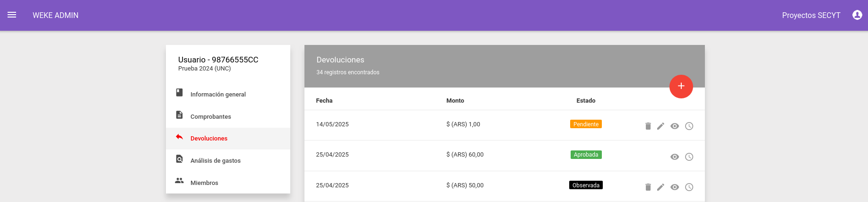Open the user account profile icon
Image resolution: width=868 pixels, height=202 pixels.
coord(857,15)
